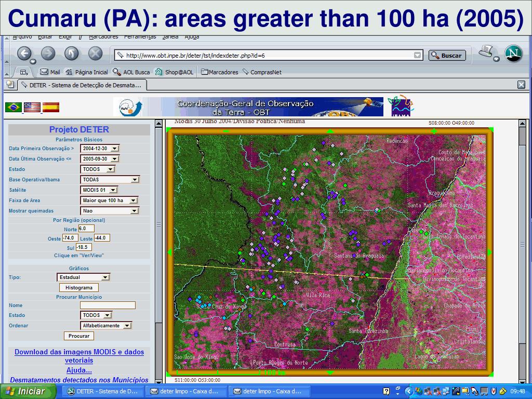Click the taskbar clock showing 09:48
This screenshot has height=399, width=532.
[x=518, y=391]
